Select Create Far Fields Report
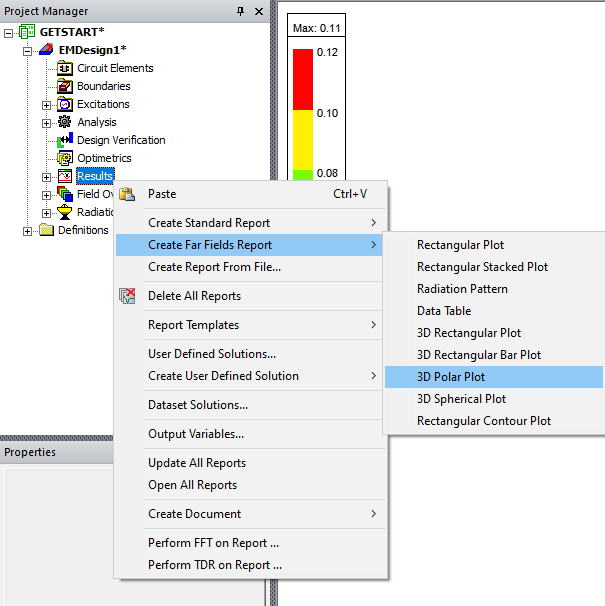 251,245
